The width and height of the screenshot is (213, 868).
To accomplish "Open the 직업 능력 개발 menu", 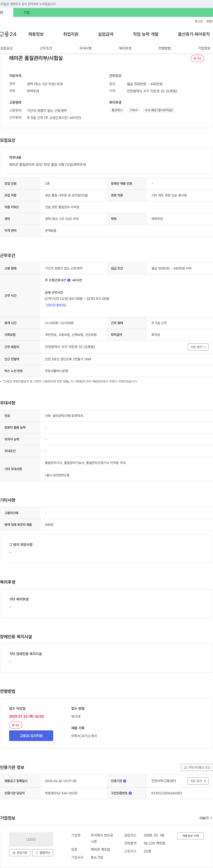I will pyautogui.click(x=146, y=34).
